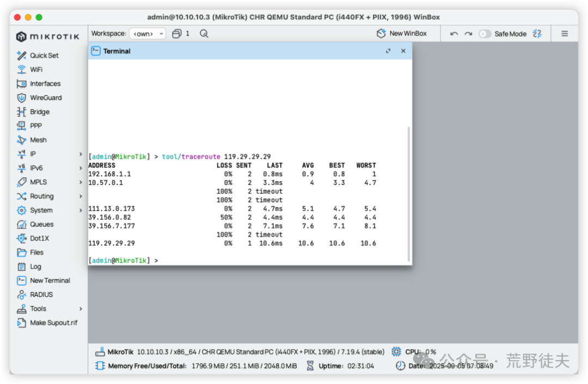The width and height of the screenshot is (588, 384).
Task: Click address 39.156.0.82 in the output
Action: tap(109, 217)
